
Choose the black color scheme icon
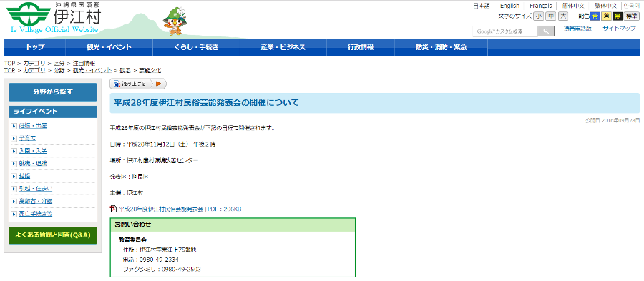coord(617,16)
